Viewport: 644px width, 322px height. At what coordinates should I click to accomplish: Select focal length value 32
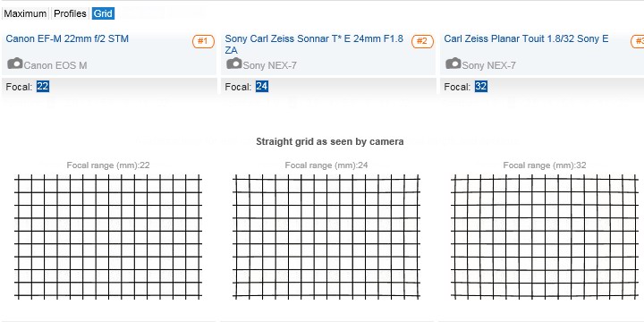481,87
